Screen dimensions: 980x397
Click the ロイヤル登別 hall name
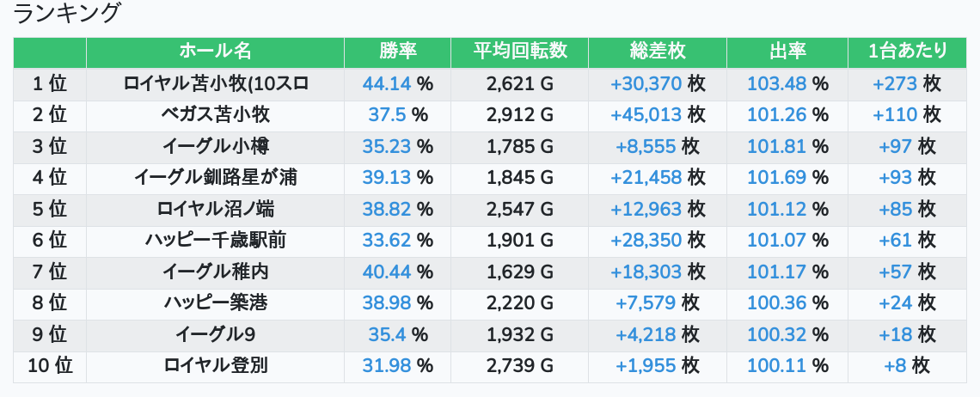(x=215, y=366)
